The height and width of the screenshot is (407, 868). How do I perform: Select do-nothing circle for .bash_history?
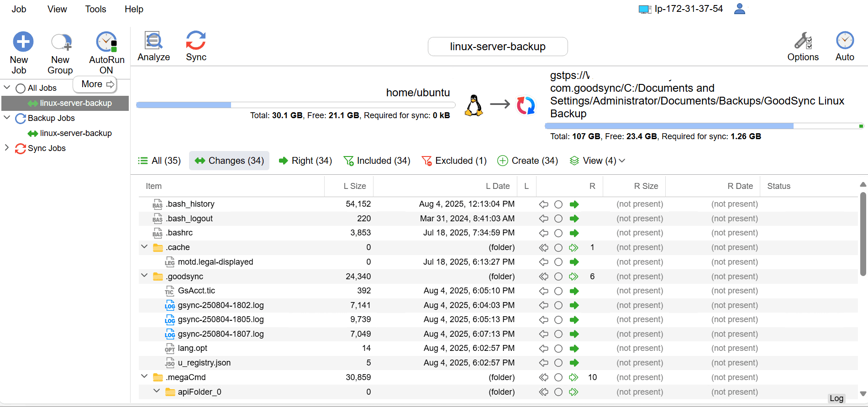coord(558,204)
